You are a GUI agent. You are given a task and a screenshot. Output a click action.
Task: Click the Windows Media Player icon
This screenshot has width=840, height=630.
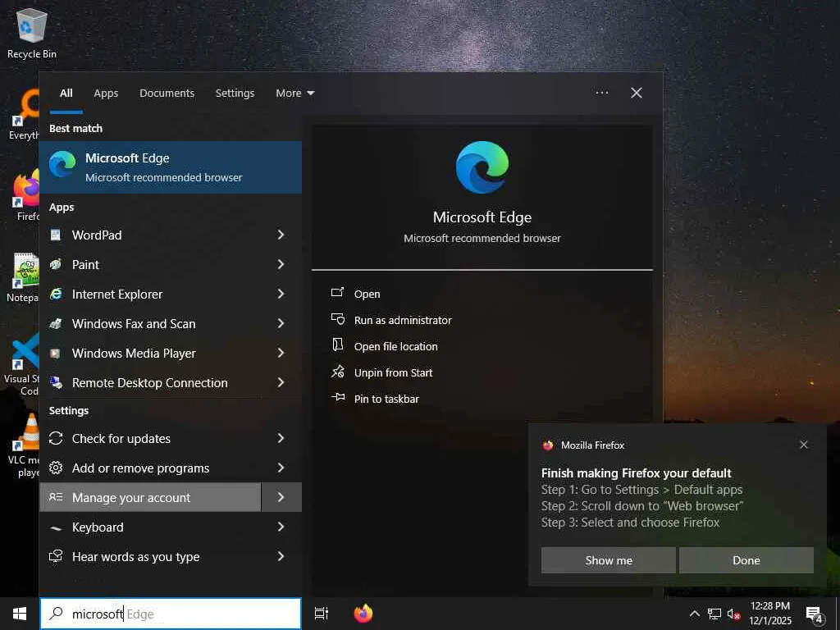(x=56, y=353)
